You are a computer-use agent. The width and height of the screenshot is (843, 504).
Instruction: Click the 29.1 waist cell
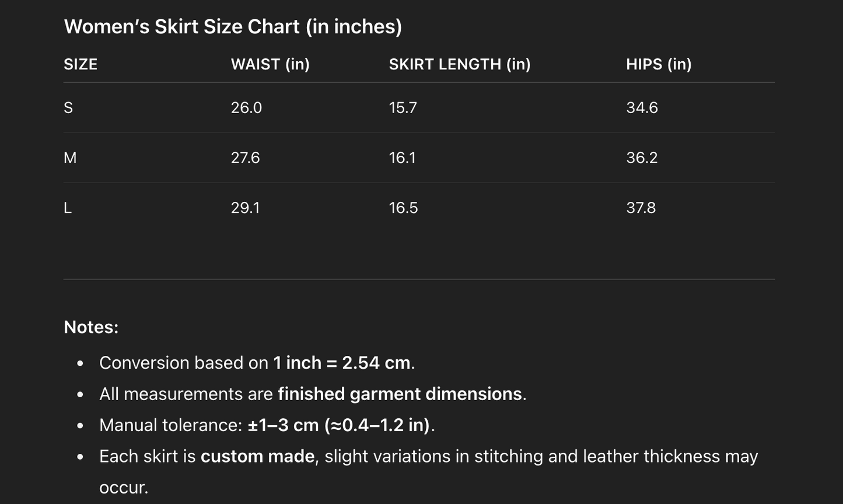point(246,208)
